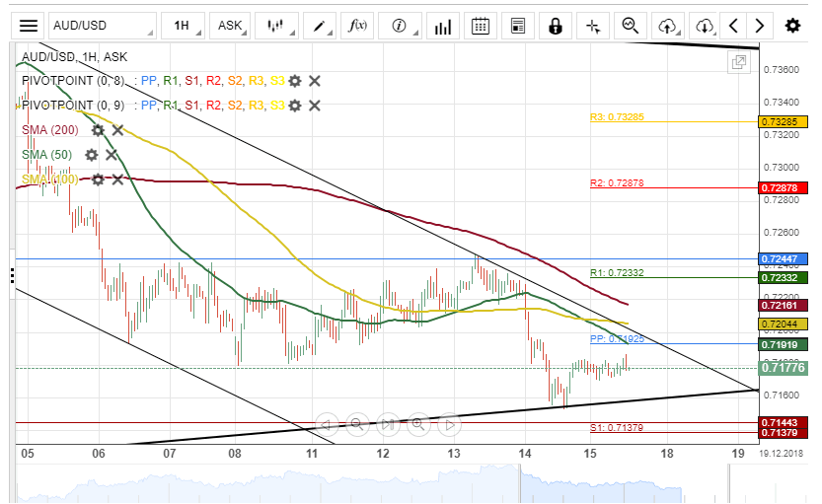Open the AUD/USD instrument dropdown
The image size is (822, 504).
pos(102,26)
